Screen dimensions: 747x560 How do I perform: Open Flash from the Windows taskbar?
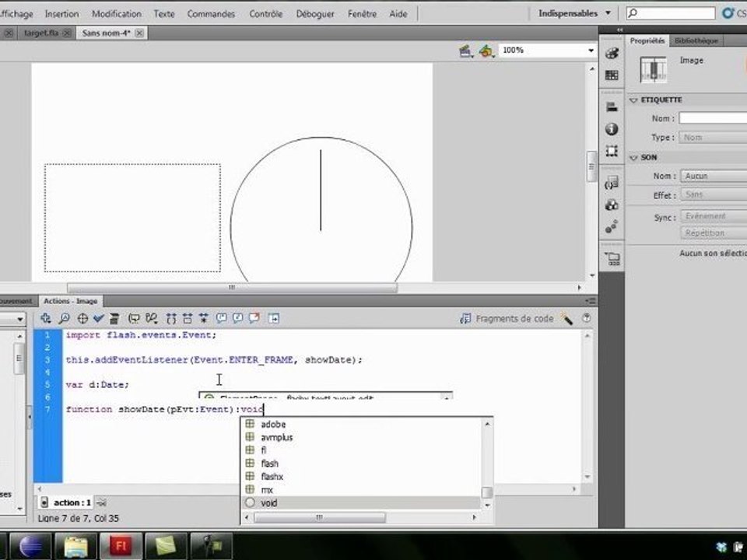pos(121,546)
